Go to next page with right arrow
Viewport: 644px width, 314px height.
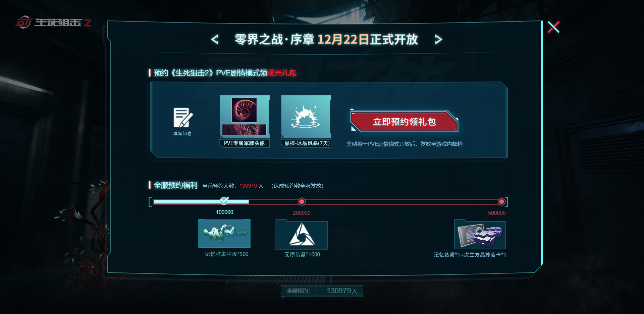pyautogui.click(x=438, y=40)
